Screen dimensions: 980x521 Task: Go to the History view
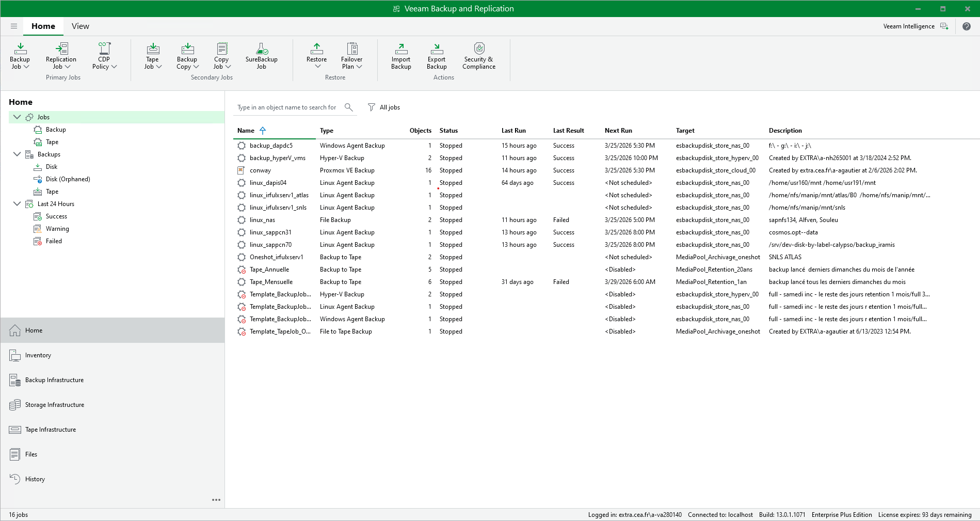[x=35, y=479]
